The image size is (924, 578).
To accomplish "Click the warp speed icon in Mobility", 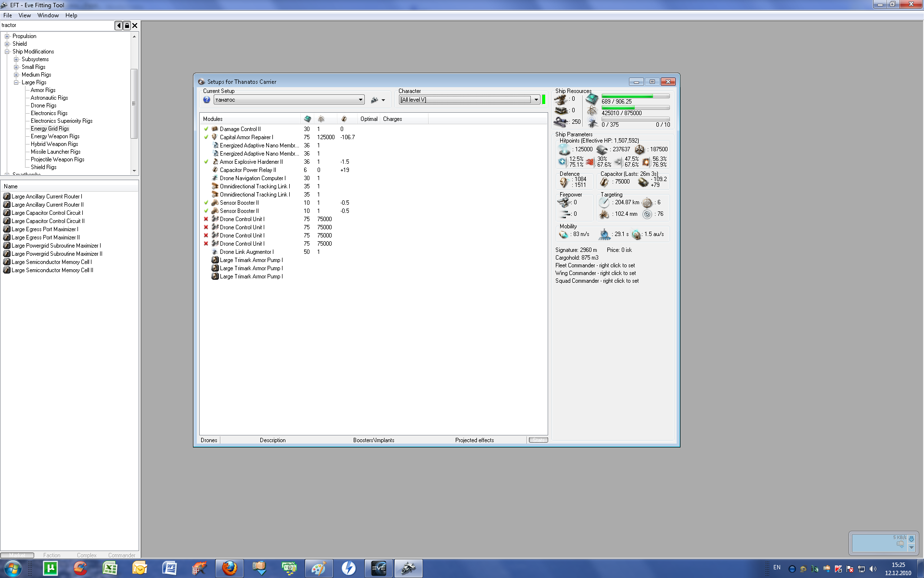I will click(x=637, y=235).
